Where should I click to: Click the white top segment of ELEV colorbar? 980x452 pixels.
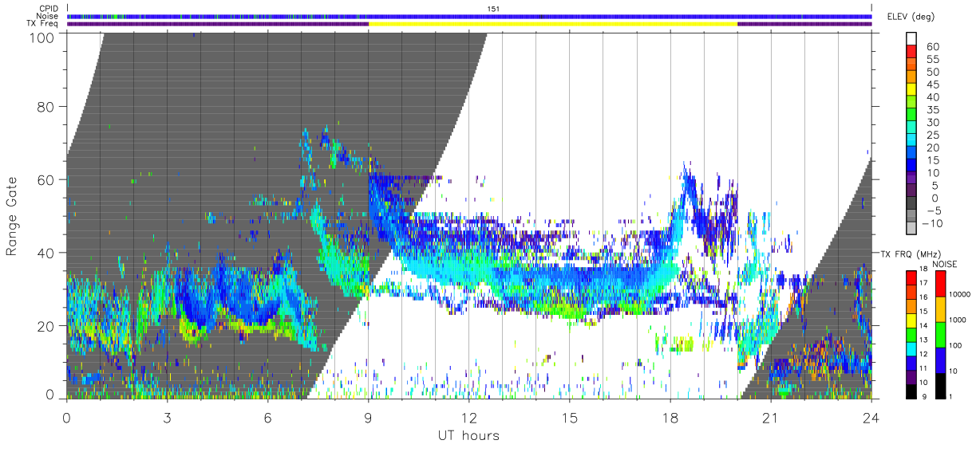[x=912, y=39]
